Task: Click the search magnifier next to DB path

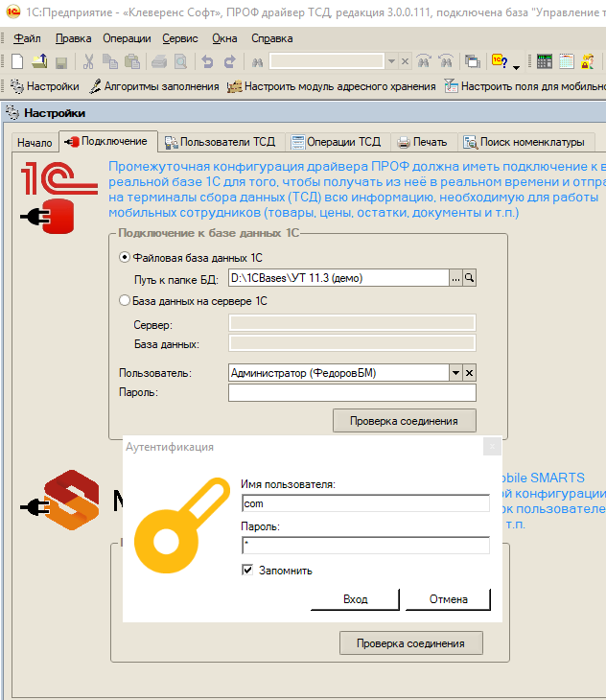Action: tap(470, 278)
